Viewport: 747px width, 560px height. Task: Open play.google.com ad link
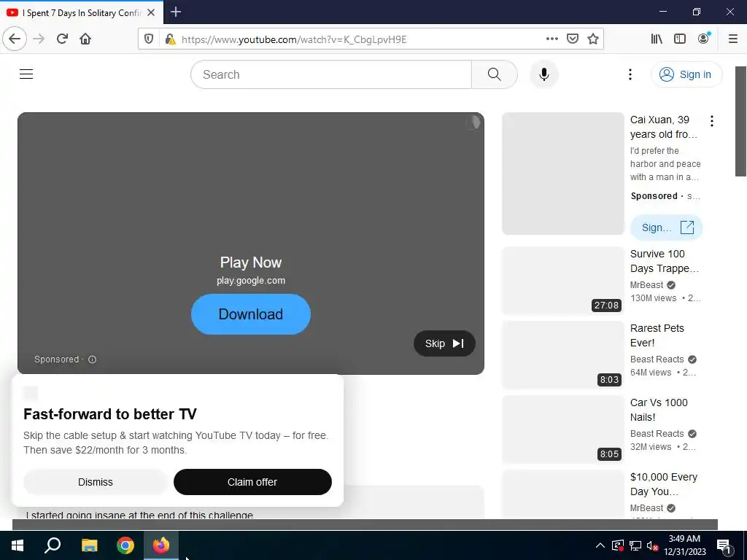coord(251,281)
